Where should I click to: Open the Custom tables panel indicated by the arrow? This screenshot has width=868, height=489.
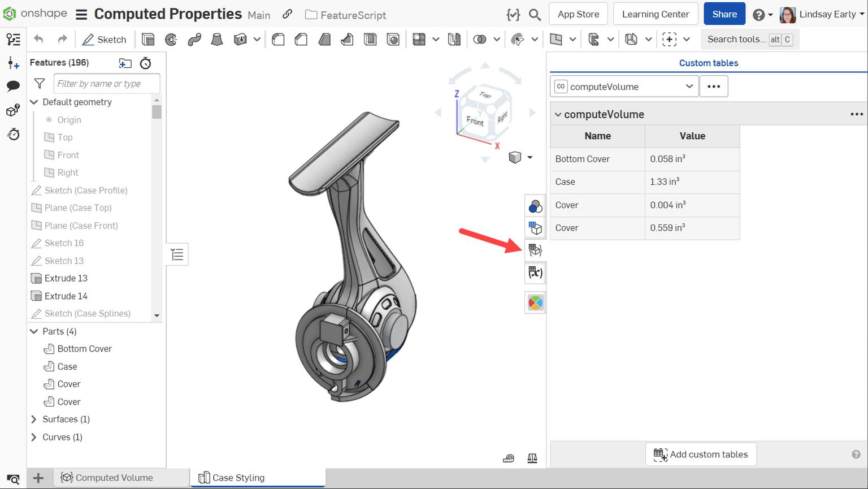[x=535, y=249]
